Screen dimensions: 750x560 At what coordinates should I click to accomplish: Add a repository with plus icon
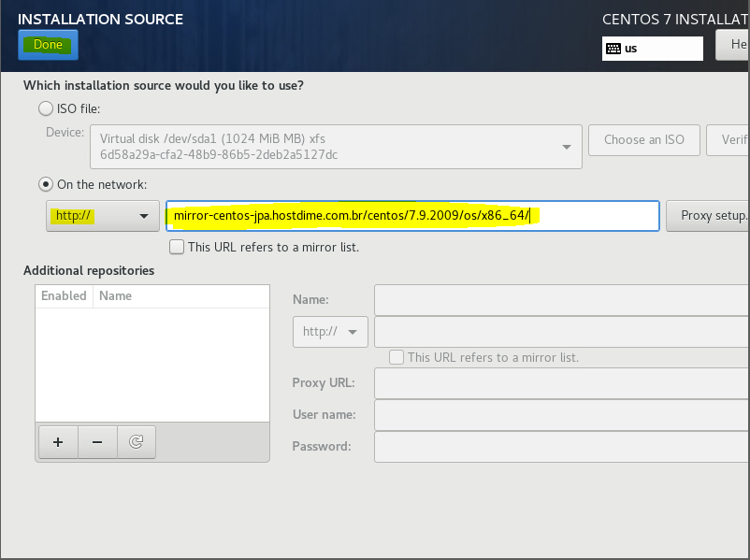(58, 442)
